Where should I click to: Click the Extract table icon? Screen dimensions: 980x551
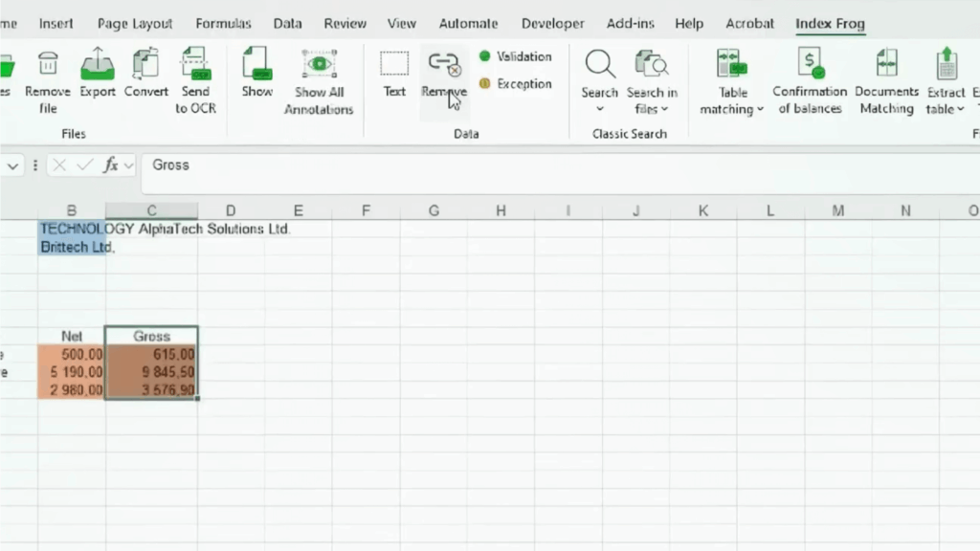[947, 64]
